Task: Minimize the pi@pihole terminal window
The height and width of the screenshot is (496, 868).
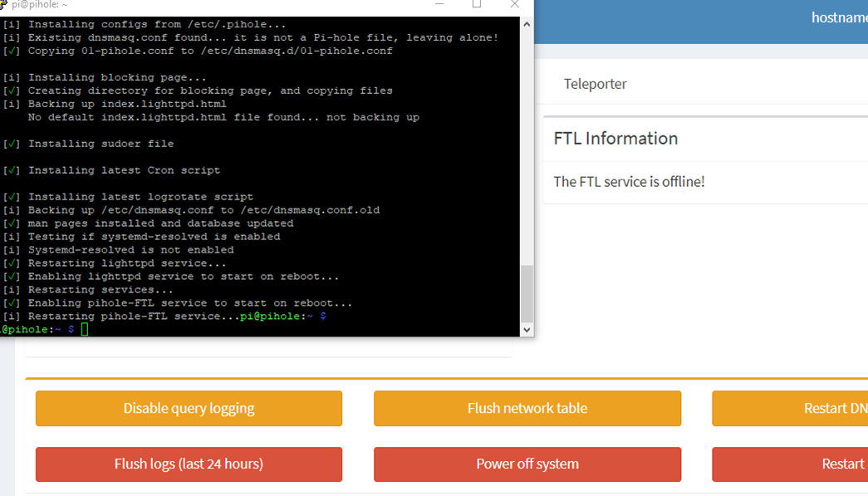Action: 439,4
